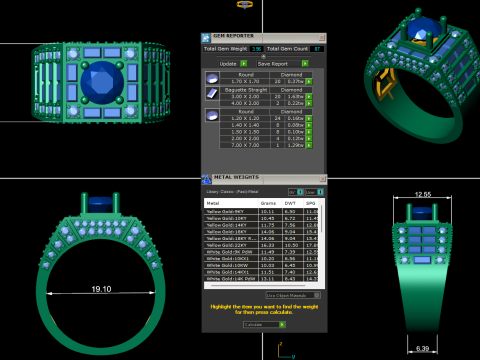
Task: Select the Yellow Gold:10KY row
Action: (x=261, y=218)
